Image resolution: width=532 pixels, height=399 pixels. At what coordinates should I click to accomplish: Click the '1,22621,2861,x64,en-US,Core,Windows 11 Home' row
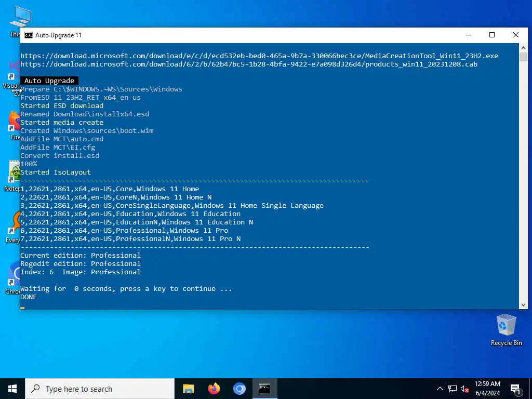point(110,189)
